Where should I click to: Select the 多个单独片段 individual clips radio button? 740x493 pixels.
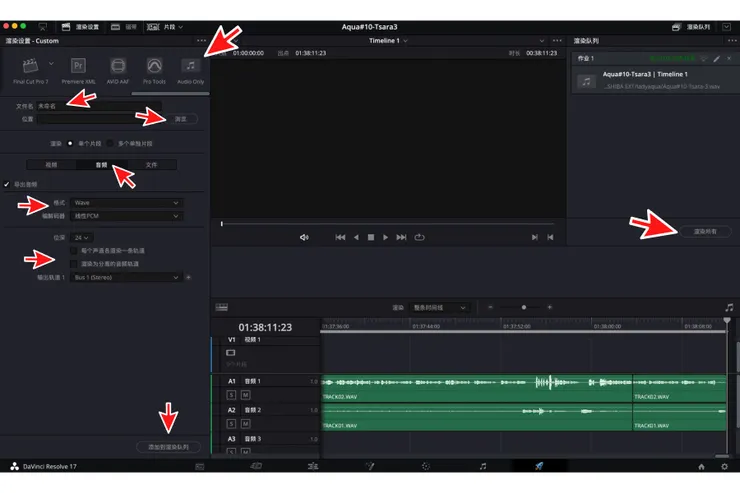pos(110,143)
